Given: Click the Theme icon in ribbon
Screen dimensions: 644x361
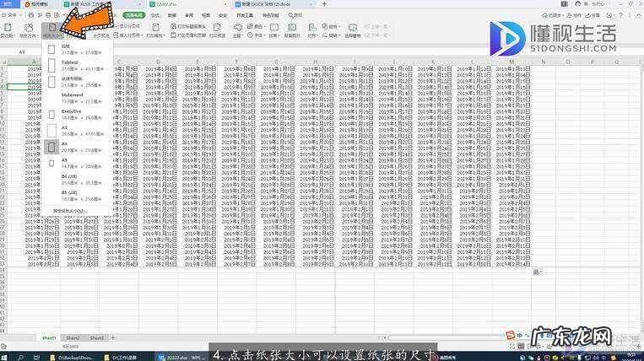Looking at the screenshot, I should click(x=237, y=30).
